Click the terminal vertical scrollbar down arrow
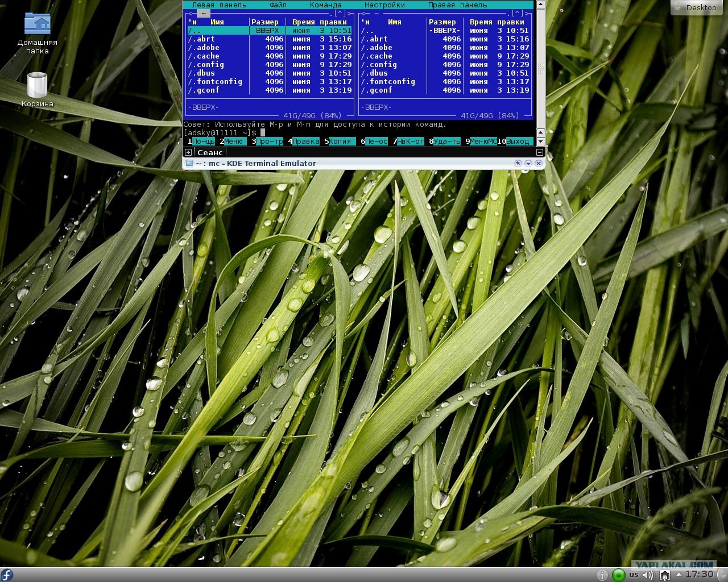Image resolution: width=728 pixels, height=582 pixels. [x=540, y=142]
